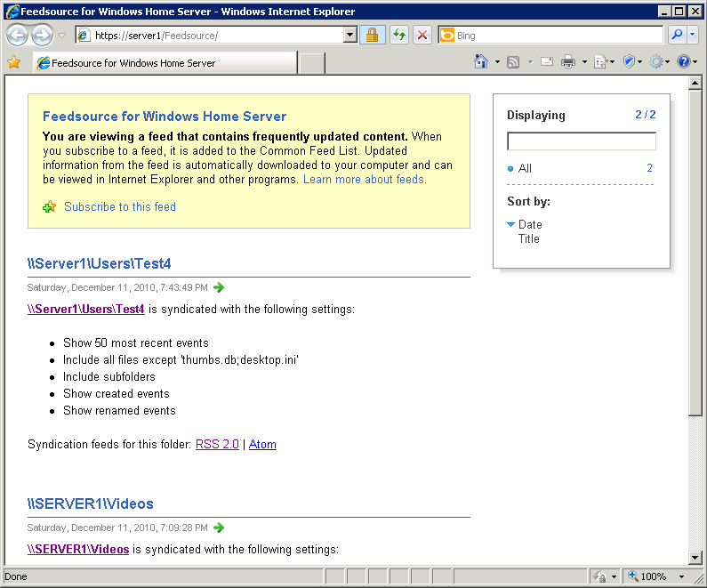Open the Atom feed link
This screenshot has width=707, height=588.
coord(262,444)
